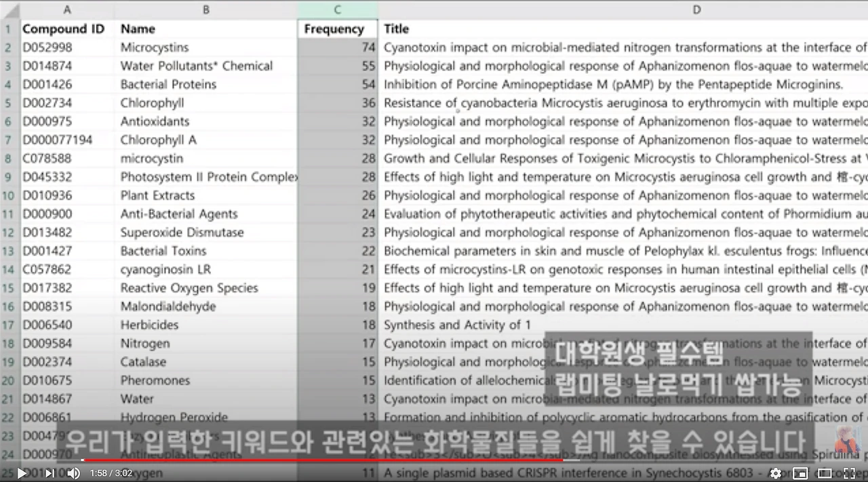Screen dimensions: 868x482
Task: Select the Reactive Oxygen Species cell
Action: click(x=206, y=287)
